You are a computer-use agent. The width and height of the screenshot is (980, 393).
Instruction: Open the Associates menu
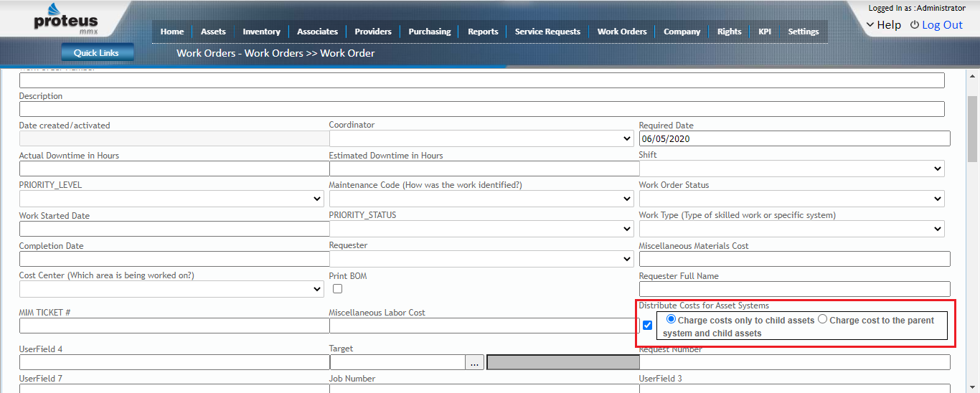[x=317, y=32]
